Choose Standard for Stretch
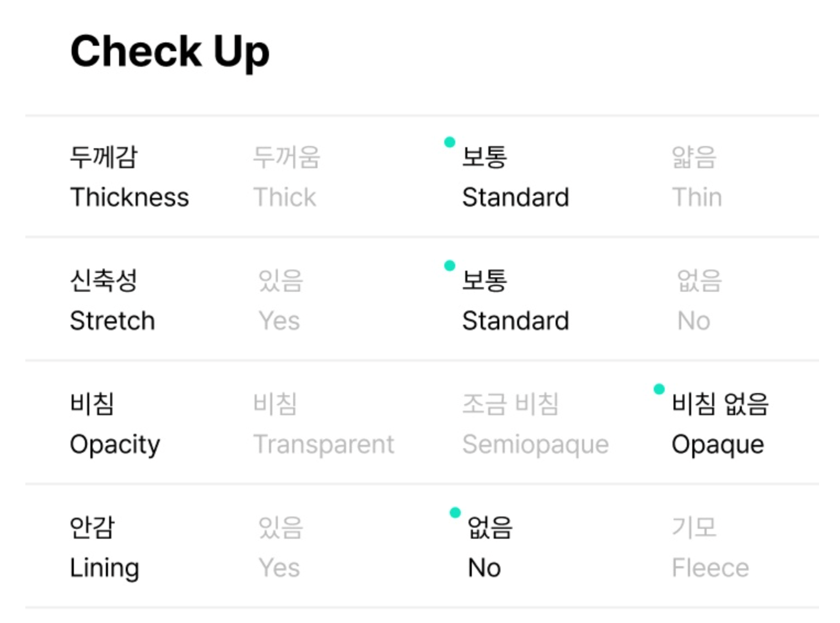Viewport: 840px width, 623px height. pyautogui.click(x=515, y=301)
